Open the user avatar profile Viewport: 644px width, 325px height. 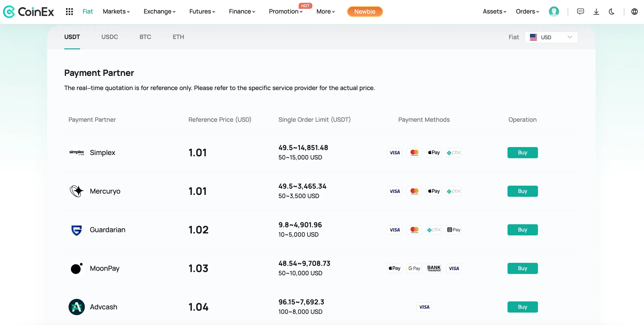pyautogui.click(x=554, y=12)
